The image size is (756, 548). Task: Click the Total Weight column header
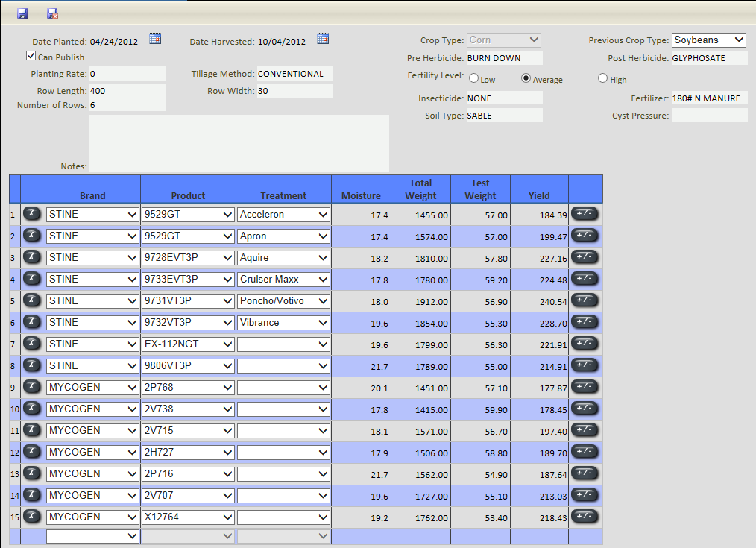(x=421, y=189)
